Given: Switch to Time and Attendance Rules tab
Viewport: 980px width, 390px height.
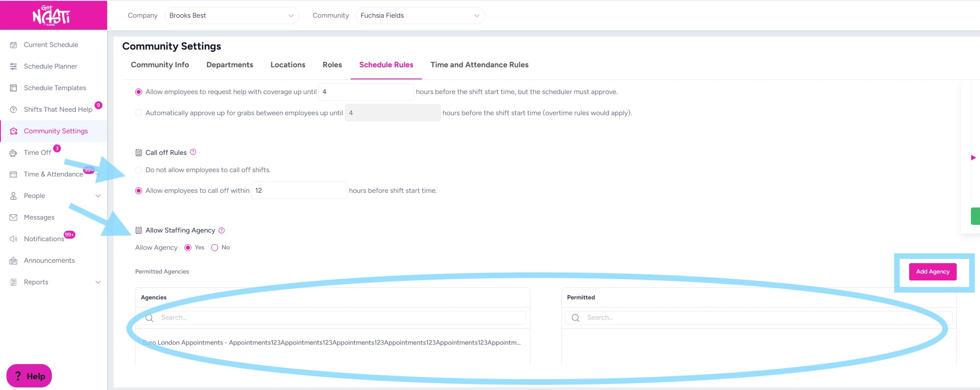Looking at the screenshot, I should pyautogui.click(x=479, y=65).
